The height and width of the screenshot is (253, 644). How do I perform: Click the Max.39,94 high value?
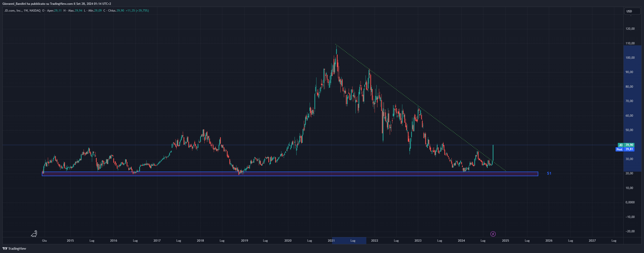pyautogui.click(x=75, y=11)
